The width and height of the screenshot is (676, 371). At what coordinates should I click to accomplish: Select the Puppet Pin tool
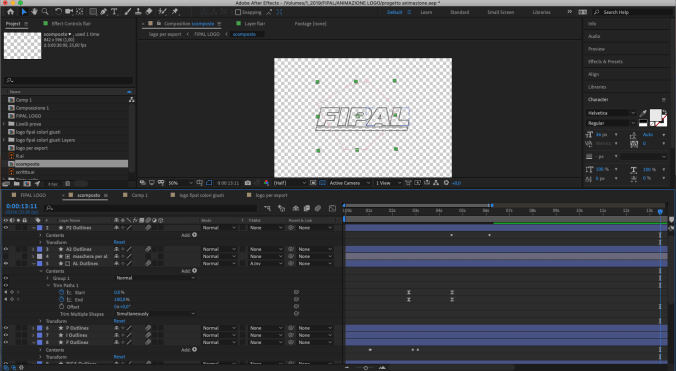coord(175,12)
